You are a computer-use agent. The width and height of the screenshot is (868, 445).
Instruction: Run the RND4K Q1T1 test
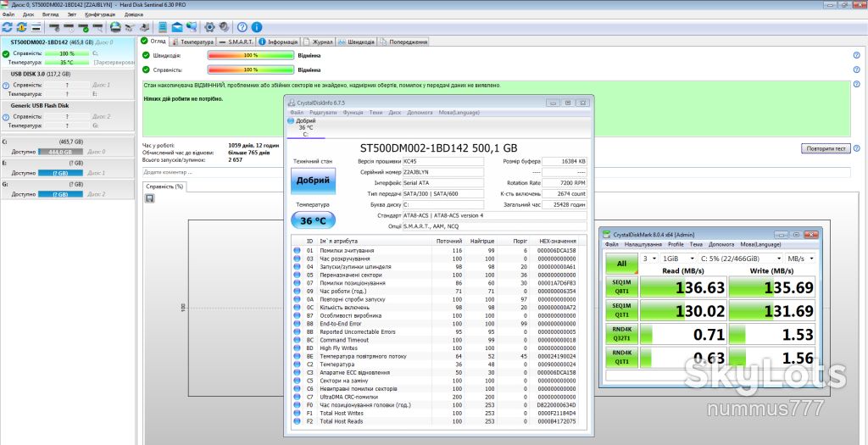pos(621,359)
